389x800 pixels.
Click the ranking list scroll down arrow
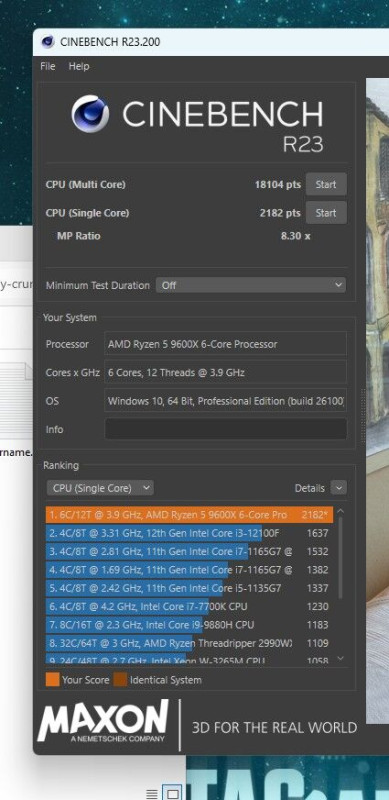click(x=341, y=659)
